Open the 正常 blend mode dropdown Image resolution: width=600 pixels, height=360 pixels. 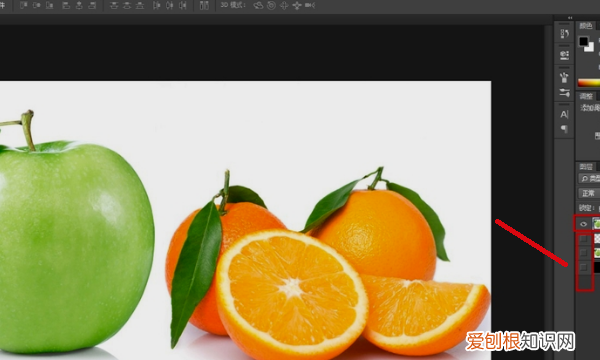(589, 193)
